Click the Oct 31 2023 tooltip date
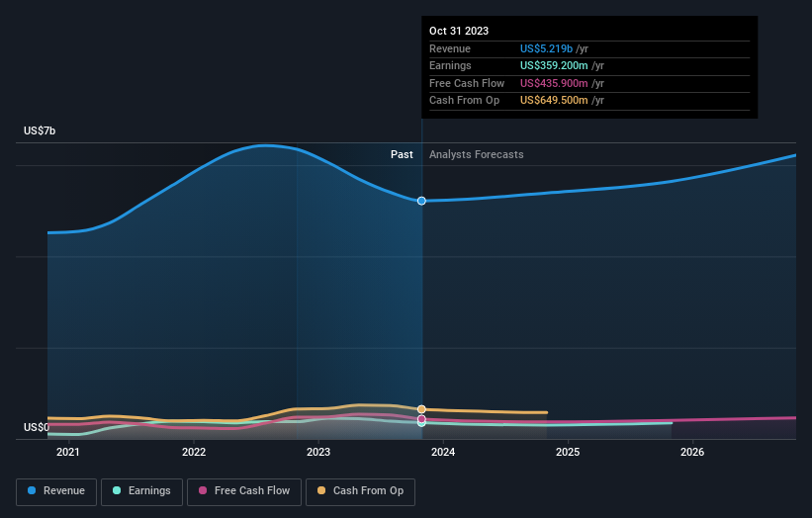This screenshot has width=812, height=518. pos(459,31)
